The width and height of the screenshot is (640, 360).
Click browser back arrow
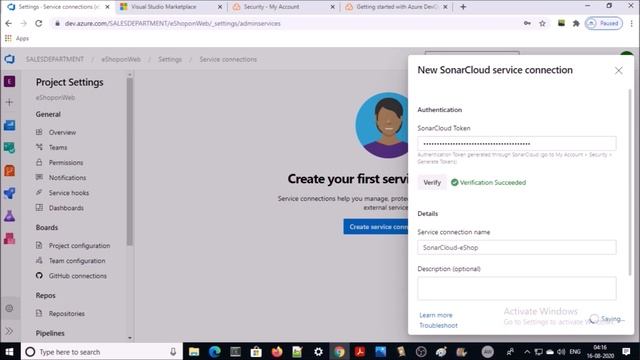pyautogui.click(x=9, y=24)
